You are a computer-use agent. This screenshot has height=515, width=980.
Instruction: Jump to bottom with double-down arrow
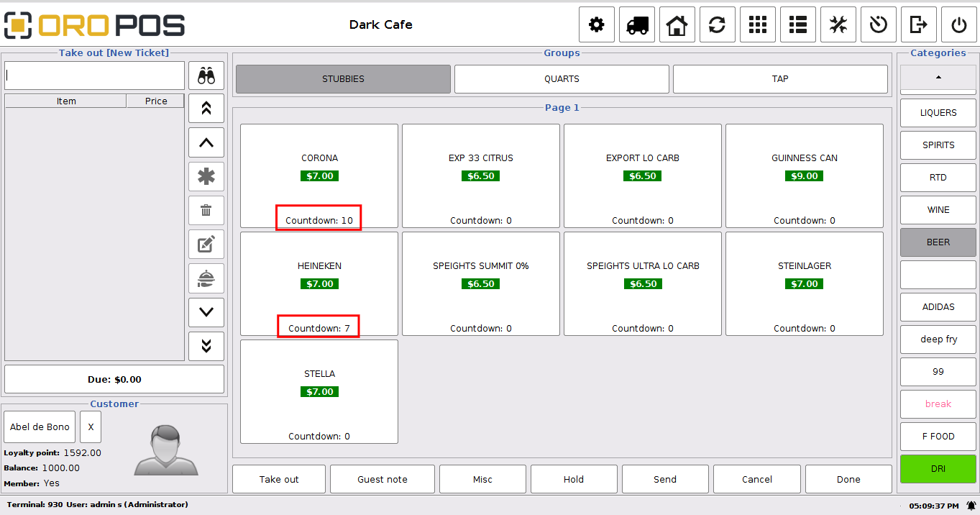click(206, 346)
